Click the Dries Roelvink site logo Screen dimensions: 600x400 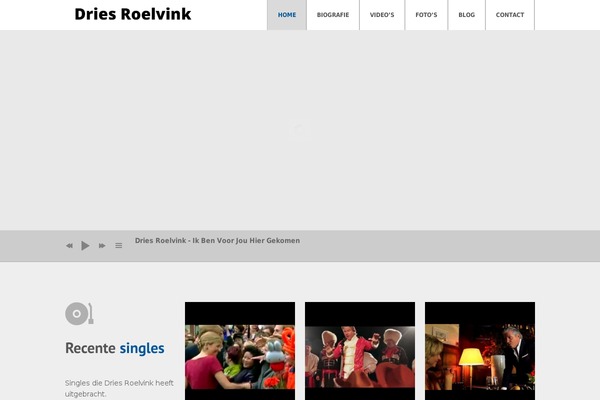pos(132,14)
